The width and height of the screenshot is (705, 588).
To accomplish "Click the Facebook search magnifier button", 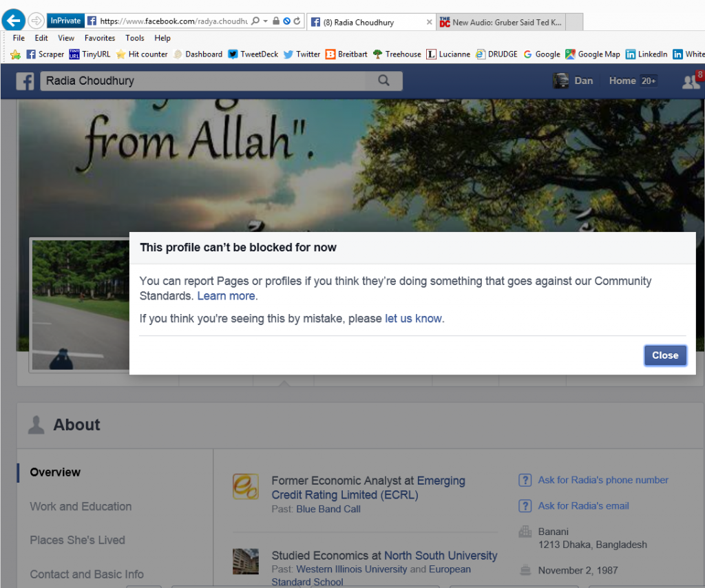I will [383, 81].
